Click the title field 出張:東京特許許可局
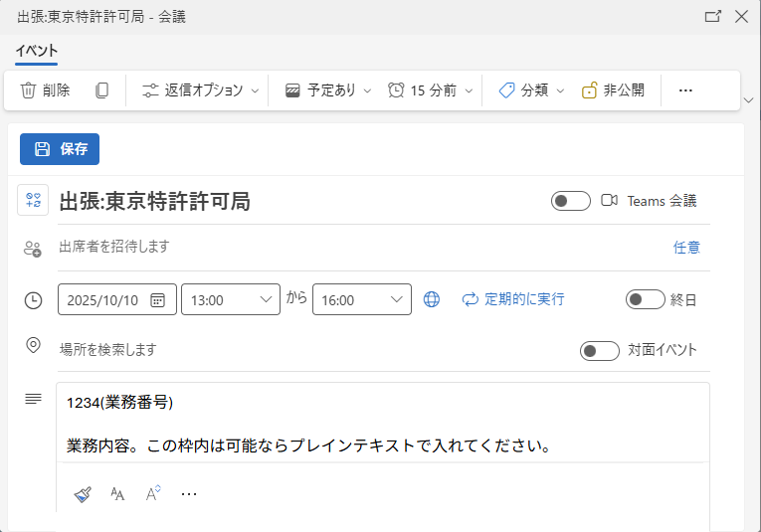The image size is (761, 532). point(155,201)
